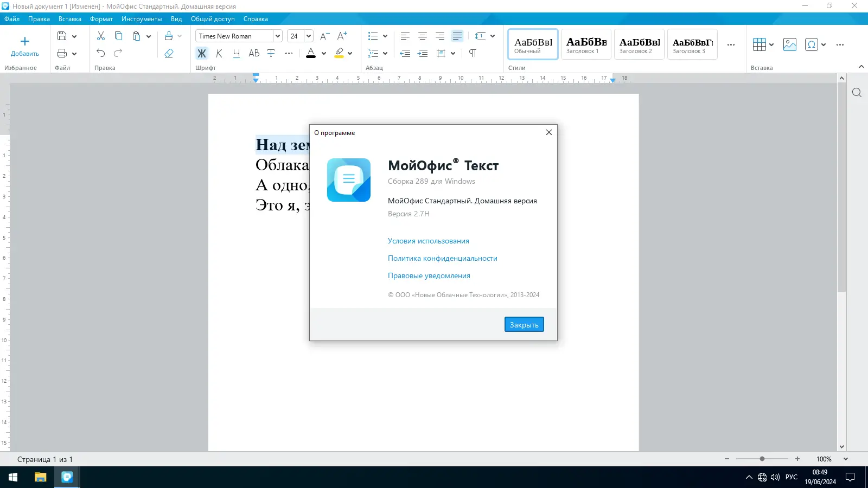The width and height of the screenshot is (868, 488).
Task: Insert a table using the grid icon
Action: tap(759, 44)
